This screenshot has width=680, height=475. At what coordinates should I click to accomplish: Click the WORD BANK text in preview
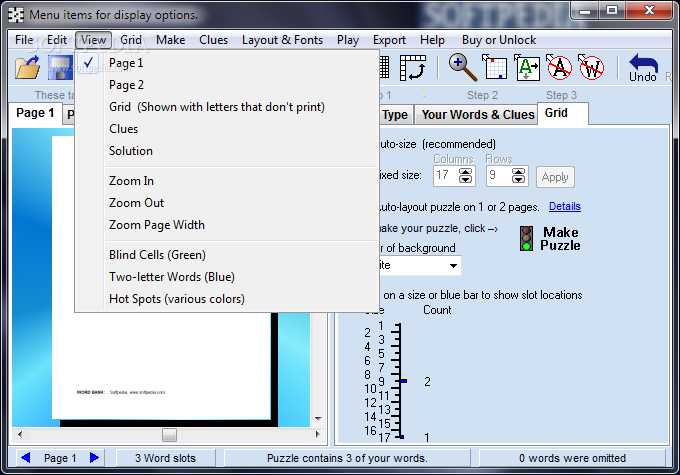tap(91, 392)
